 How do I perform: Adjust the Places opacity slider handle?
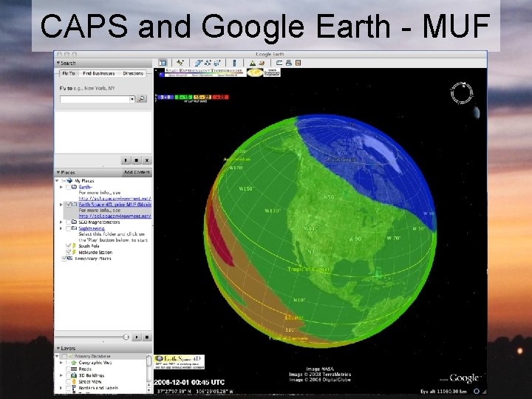(x=126, y=337)
